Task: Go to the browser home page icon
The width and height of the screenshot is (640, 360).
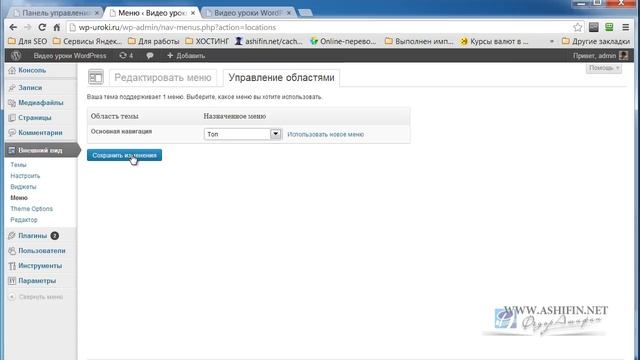Action: [57, 27]
